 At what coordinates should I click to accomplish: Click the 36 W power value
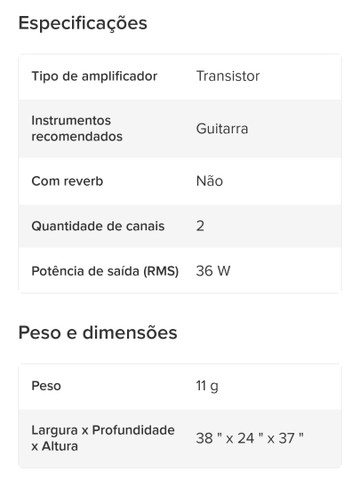[x=213, y=271]
